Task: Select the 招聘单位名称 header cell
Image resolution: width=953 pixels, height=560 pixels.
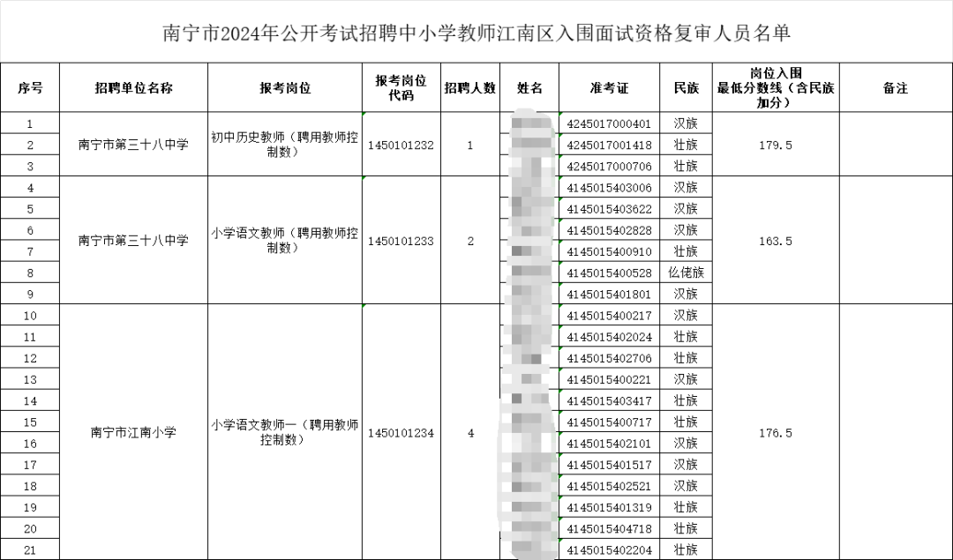Action: tap(134, 87)
